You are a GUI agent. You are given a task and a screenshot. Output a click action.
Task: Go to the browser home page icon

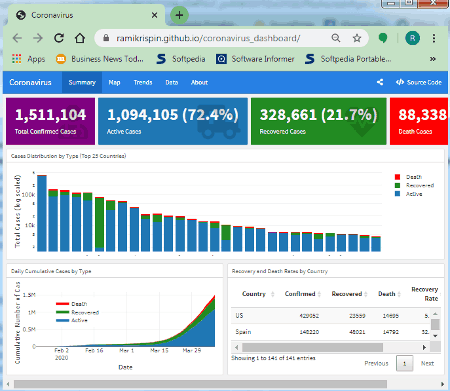click(x=80, y=38)
